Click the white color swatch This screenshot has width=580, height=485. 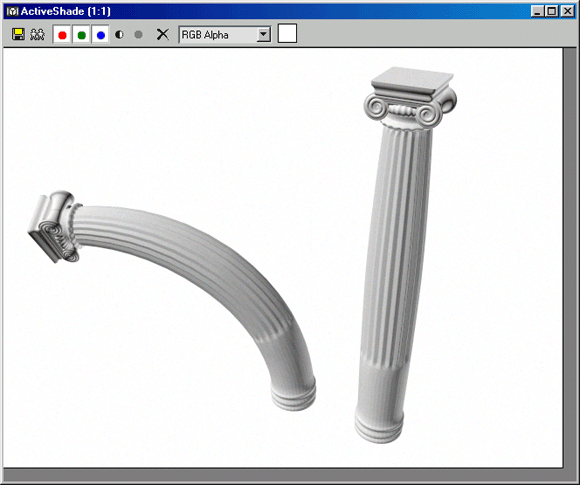[x=287, y=34]
